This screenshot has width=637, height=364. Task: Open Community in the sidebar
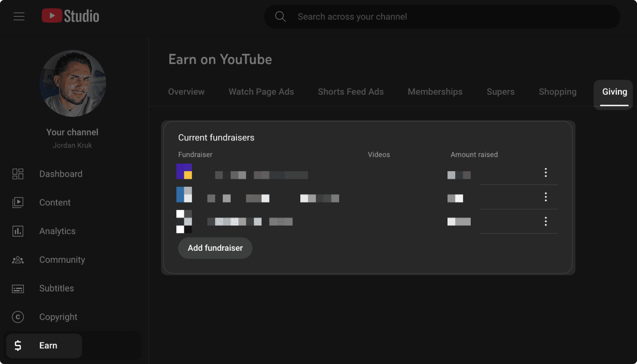pos(62,260)
